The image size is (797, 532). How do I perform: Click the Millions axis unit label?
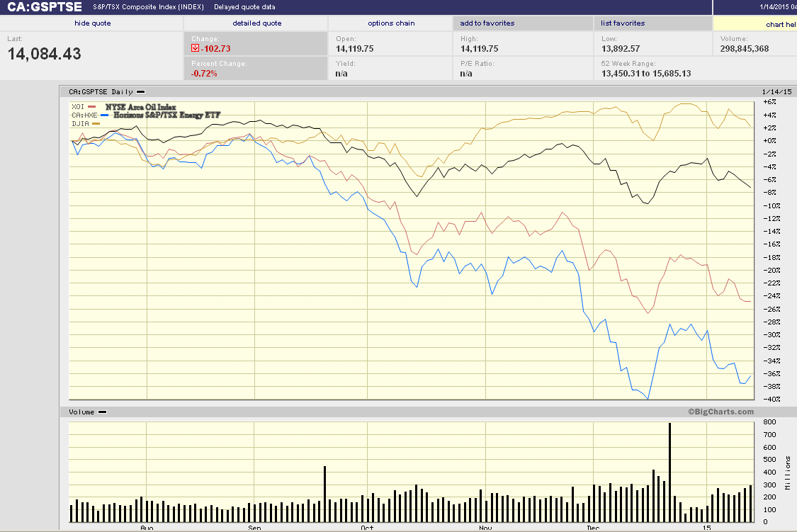click(788, 472)
